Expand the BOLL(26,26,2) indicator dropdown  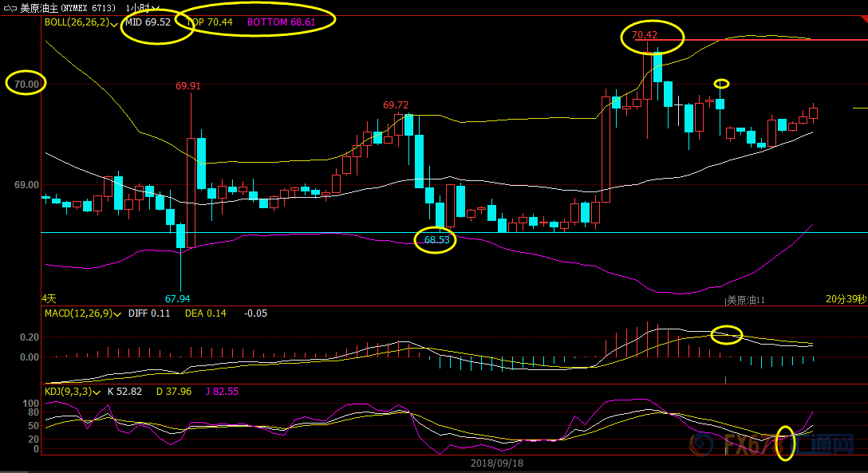tap(116, 23)
